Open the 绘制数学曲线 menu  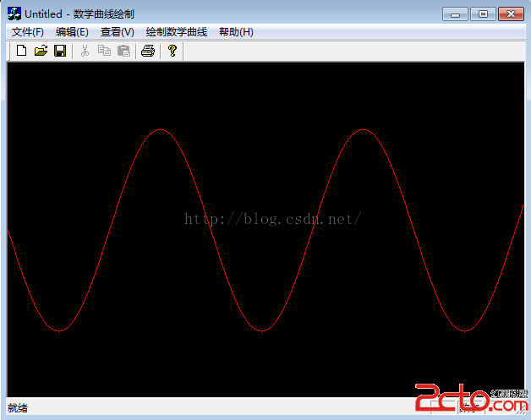177,32
